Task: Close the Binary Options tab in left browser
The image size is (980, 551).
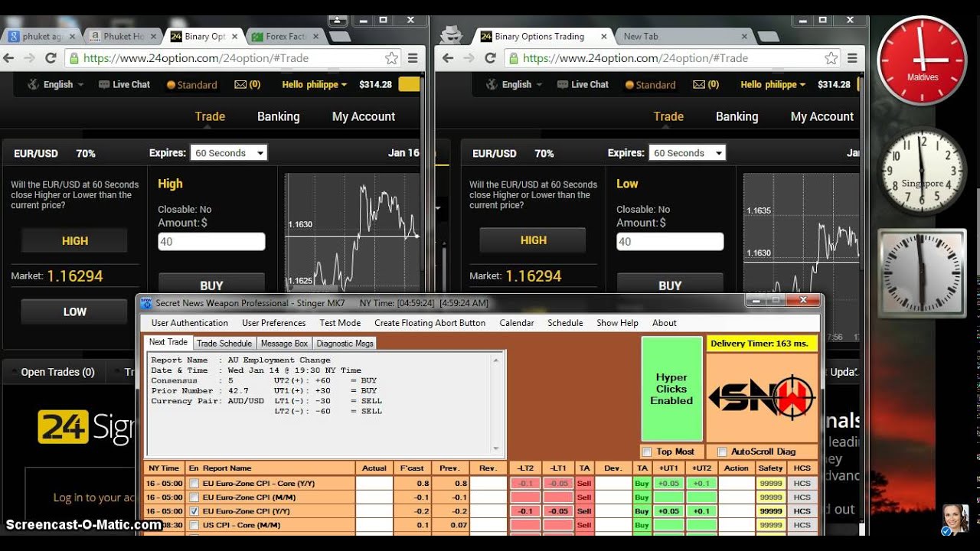Action: (x=234, y=36)
